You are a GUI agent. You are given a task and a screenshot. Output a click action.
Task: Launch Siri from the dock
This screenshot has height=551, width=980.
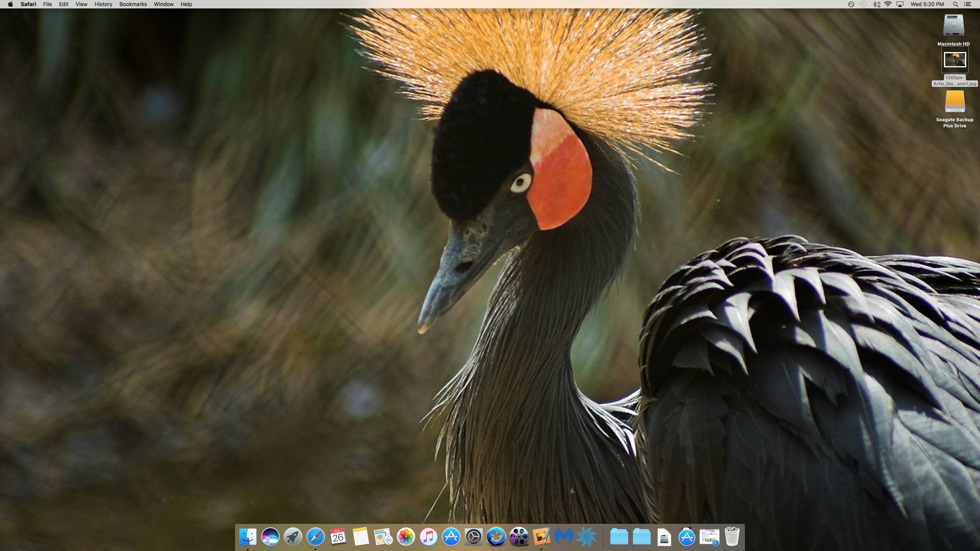click(x=270, y=536)
